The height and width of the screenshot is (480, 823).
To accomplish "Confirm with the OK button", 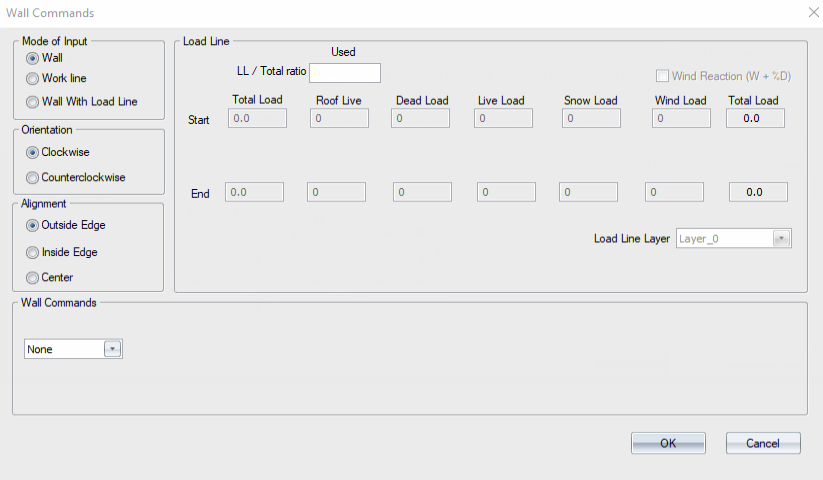I will point(668,443).
